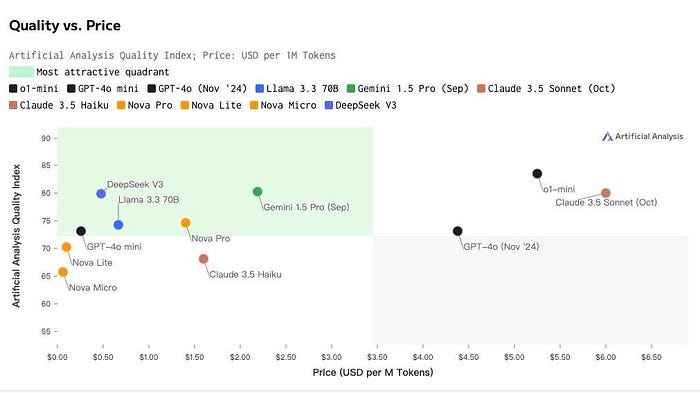The width and height of the screenshot is (700, 393).
Task: Click the GPT-4o (Nov '24) data point
Action: tap(458, 231)
